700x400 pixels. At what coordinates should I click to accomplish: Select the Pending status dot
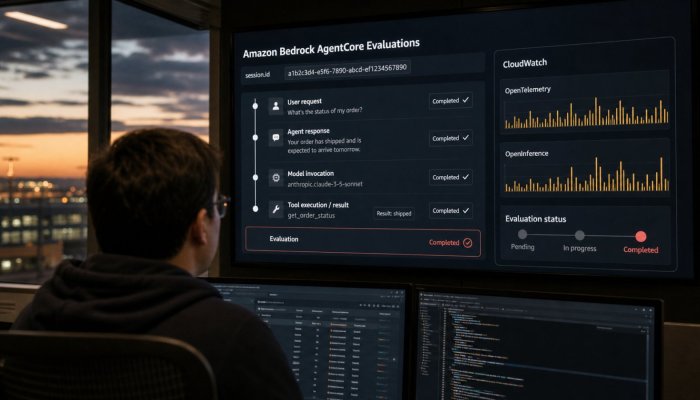tap(522, 234)
